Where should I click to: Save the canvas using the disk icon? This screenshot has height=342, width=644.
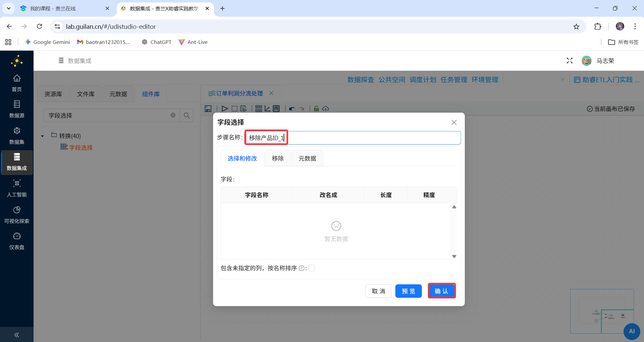pyautogui.click(x=208, y=108)
